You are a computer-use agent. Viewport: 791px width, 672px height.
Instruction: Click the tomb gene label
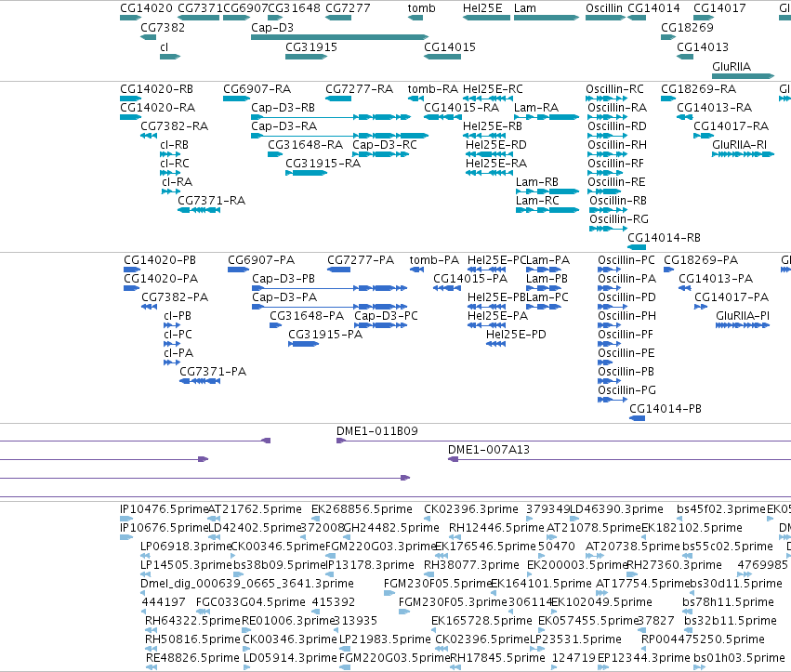click(x=421, y=8)
